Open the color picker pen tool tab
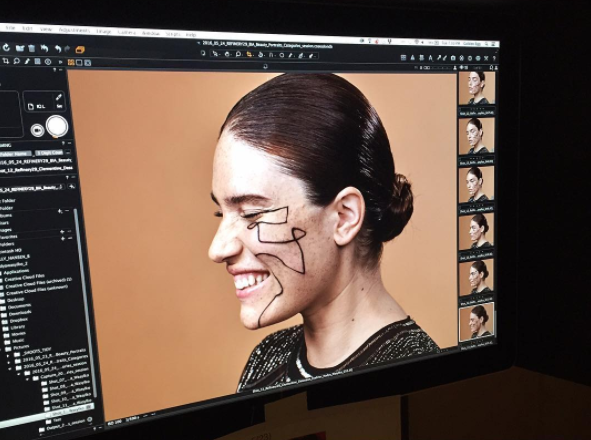591x440 pixels. (27, 61)
